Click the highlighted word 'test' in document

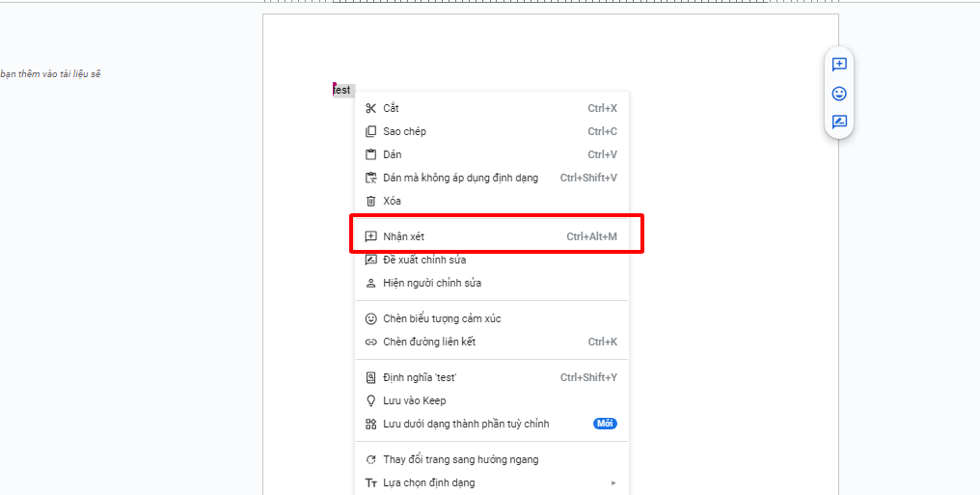pos(342,90)
